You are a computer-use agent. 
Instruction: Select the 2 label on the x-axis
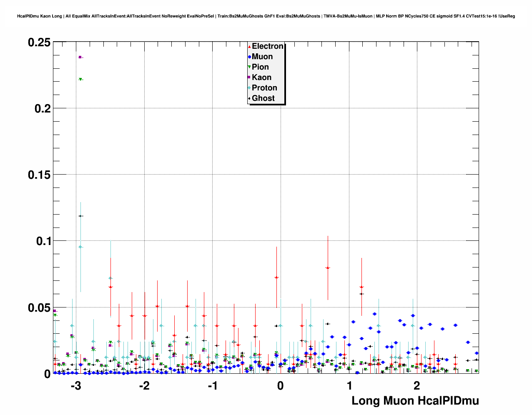click(x=417, y=386)
